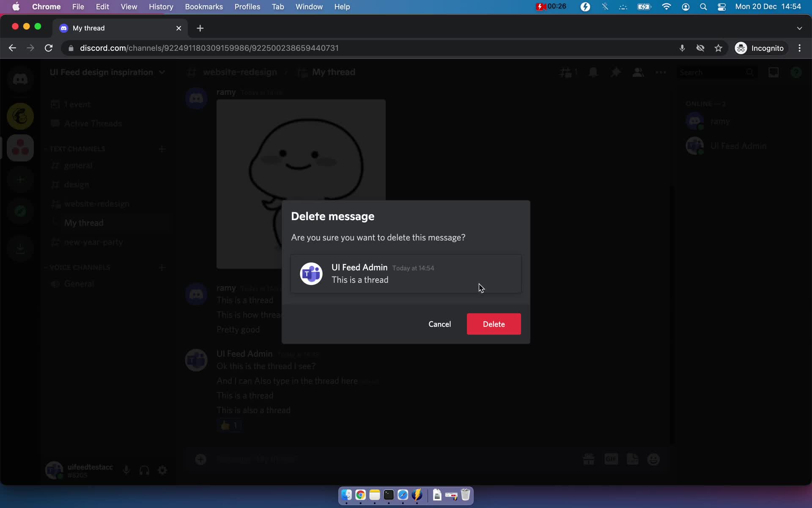Join the General voice channel
Screen dimensions: 812x508
coord(107,284)
